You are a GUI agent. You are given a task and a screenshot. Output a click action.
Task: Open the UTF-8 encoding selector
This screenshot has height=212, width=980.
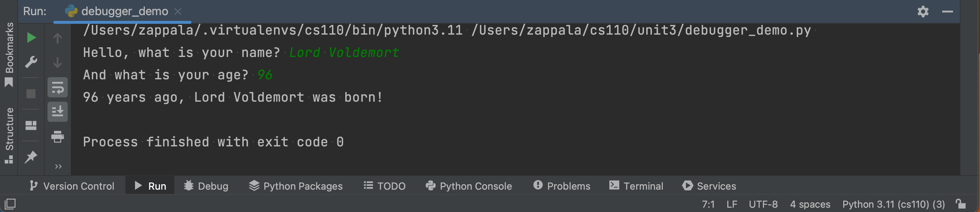pos(763,204)
